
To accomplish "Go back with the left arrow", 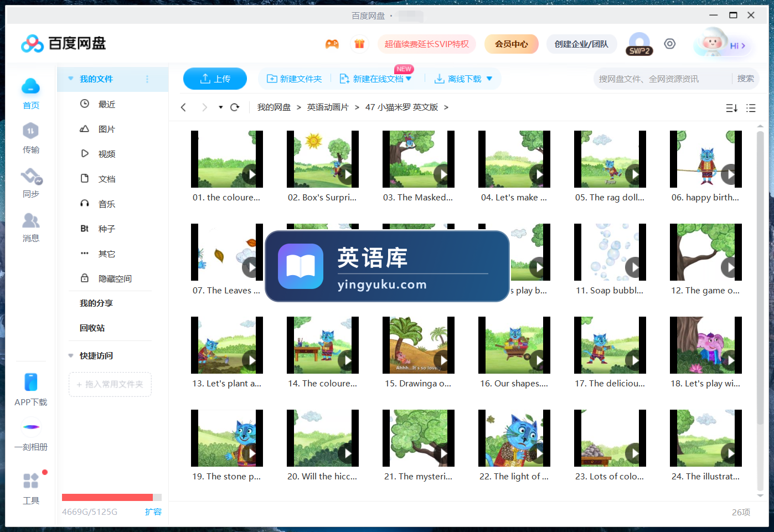I will click(x=183, y=107).
